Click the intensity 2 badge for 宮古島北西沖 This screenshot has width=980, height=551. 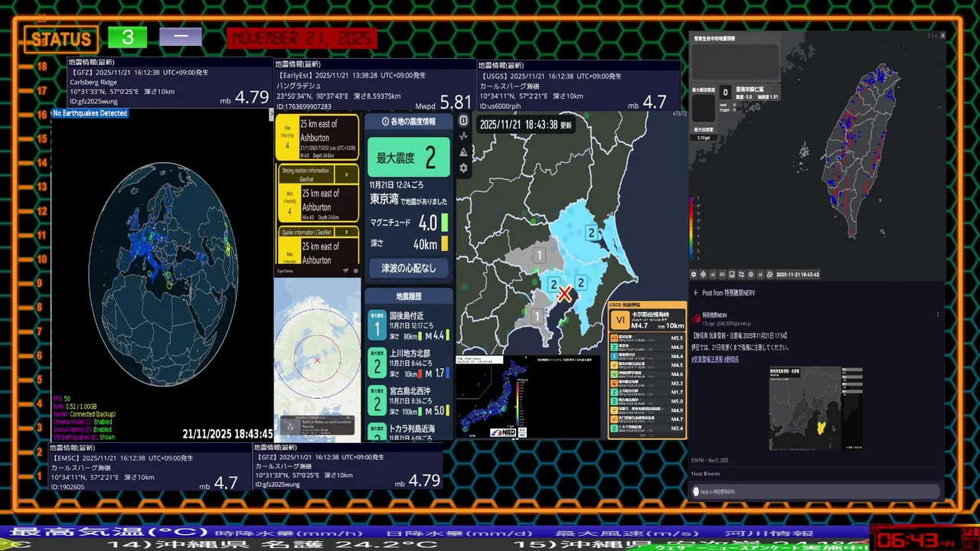[377, 400]
